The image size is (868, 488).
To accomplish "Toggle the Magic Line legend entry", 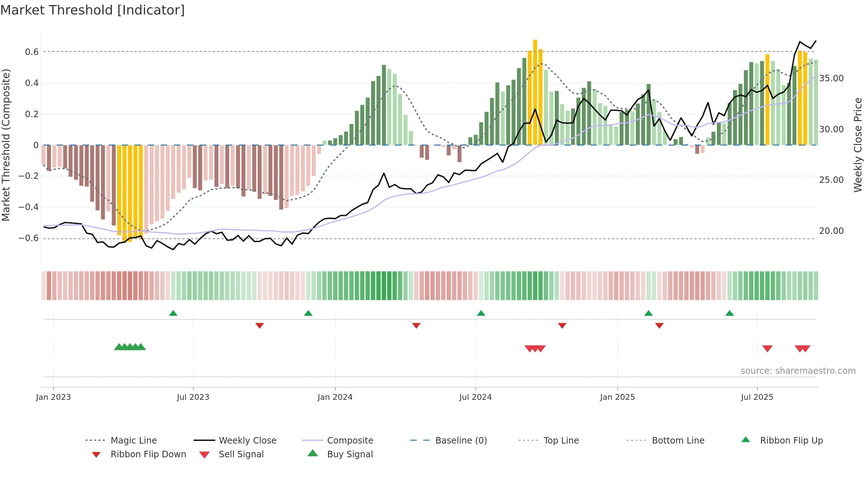I will click(121, 440).
